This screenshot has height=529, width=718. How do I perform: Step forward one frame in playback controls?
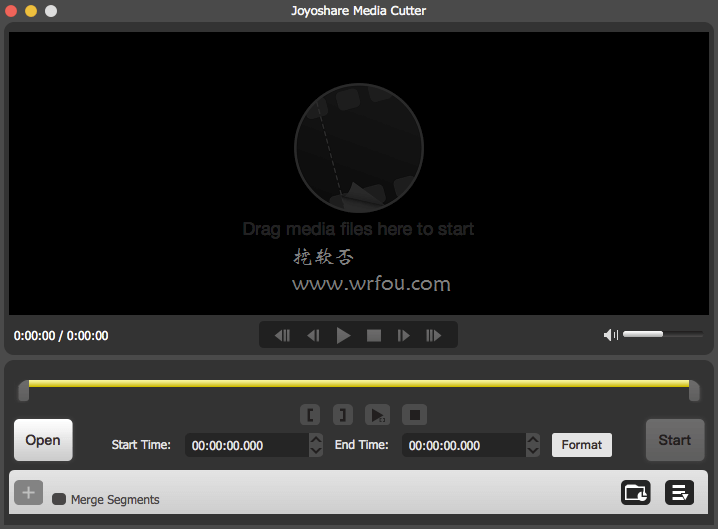pos(403,336)
